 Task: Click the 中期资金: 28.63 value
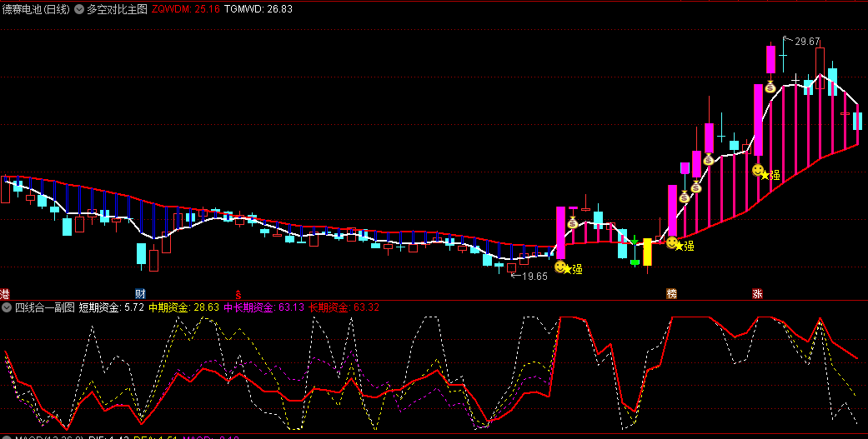pyautogui.click(x=183, y=307)
